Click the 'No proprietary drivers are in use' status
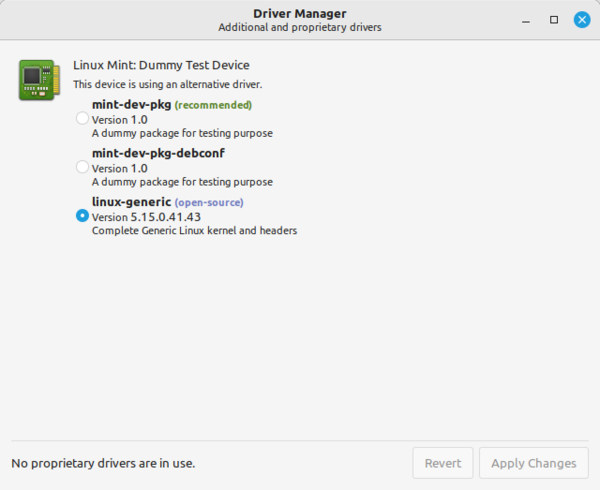This screenshot has width=600, height=490. pos(103,463)
